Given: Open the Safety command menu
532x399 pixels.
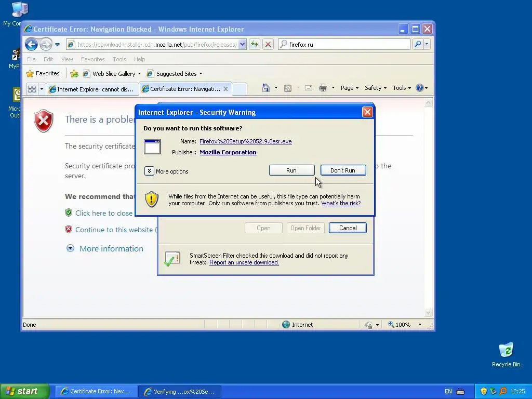Looking at the screenshot, I should pyautogui.click(x=375, y=88).
